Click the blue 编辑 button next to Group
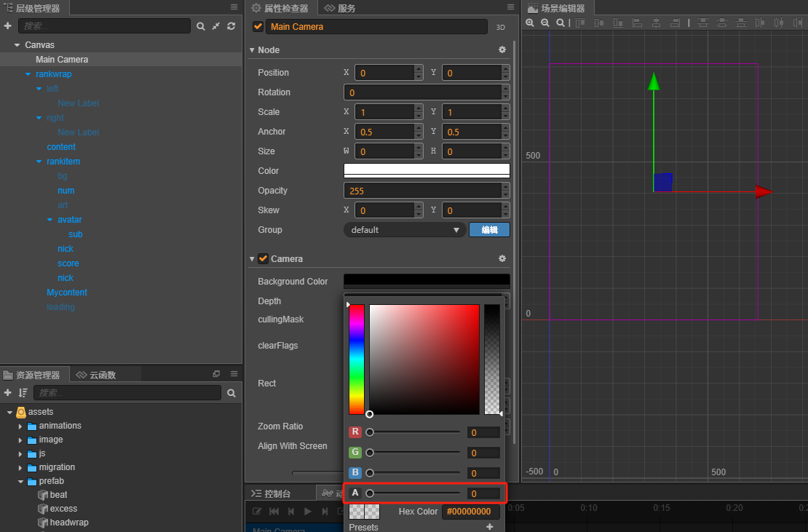The height and width of the screenshot is (532, 808). click(x=489, y=230)
